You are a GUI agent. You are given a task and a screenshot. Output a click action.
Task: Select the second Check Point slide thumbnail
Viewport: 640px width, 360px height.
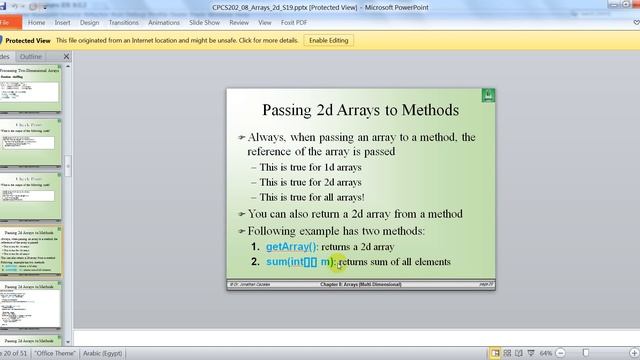pos(30,196)
